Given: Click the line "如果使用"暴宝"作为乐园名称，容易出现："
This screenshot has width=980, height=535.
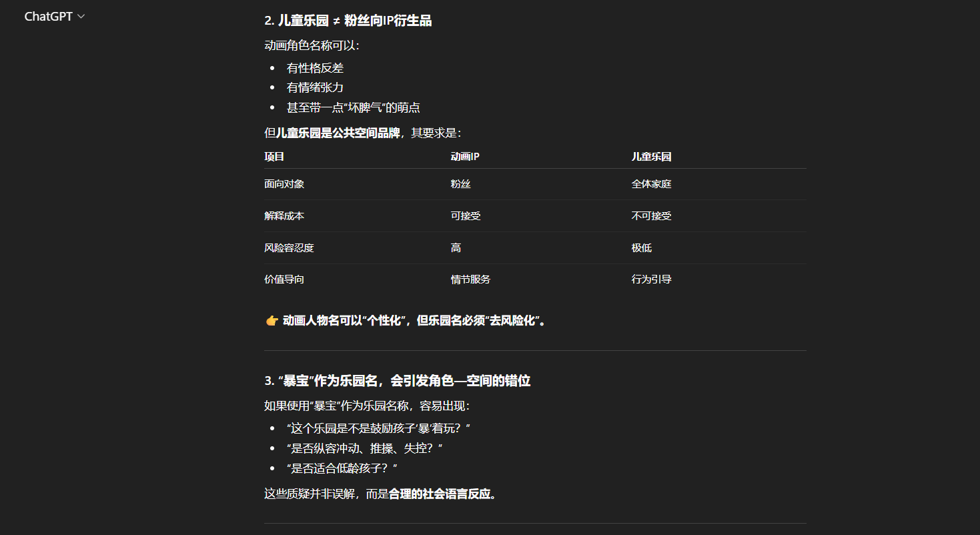Looking at the screenshot, I should pos(367,406).
